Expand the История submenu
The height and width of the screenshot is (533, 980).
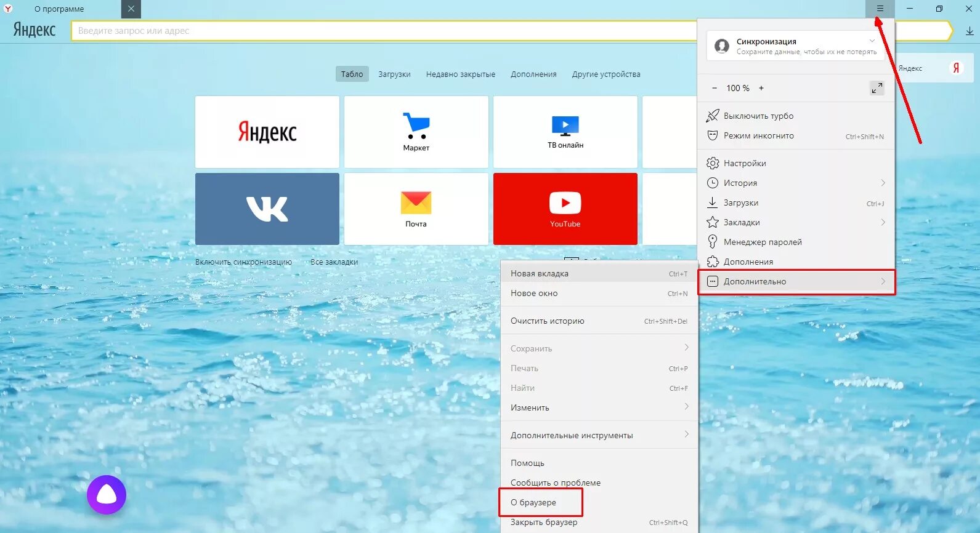pyautogui.click(x=796, y=183)
